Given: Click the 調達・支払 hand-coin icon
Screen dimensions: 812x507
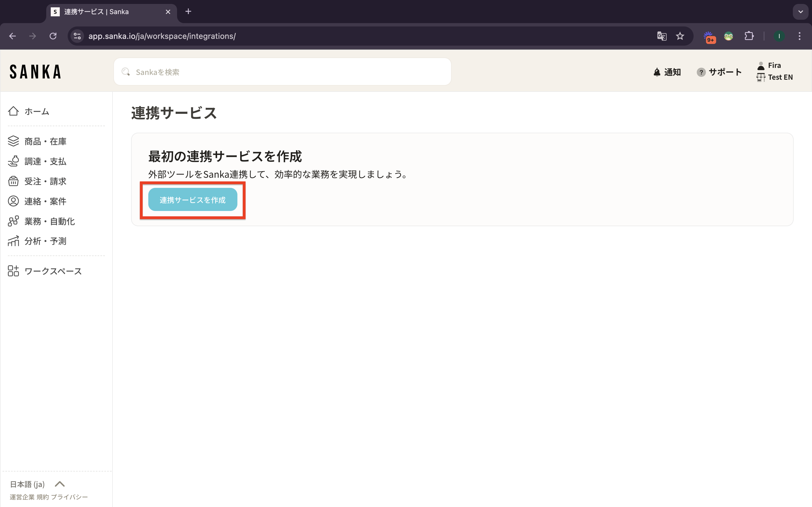Looking at the screenshot, I should (x=14, y=161).
